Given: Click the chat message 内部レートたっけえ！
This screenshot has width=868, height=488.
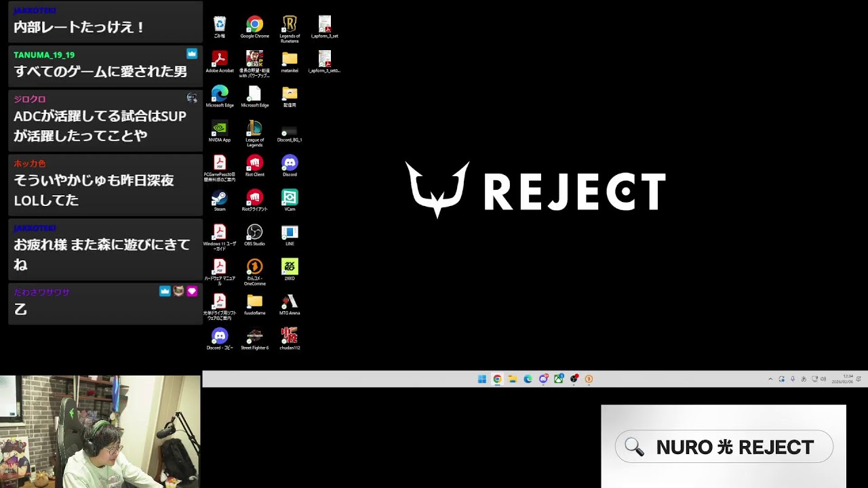Looking at the screenshot, I should (x=80, y=28).
